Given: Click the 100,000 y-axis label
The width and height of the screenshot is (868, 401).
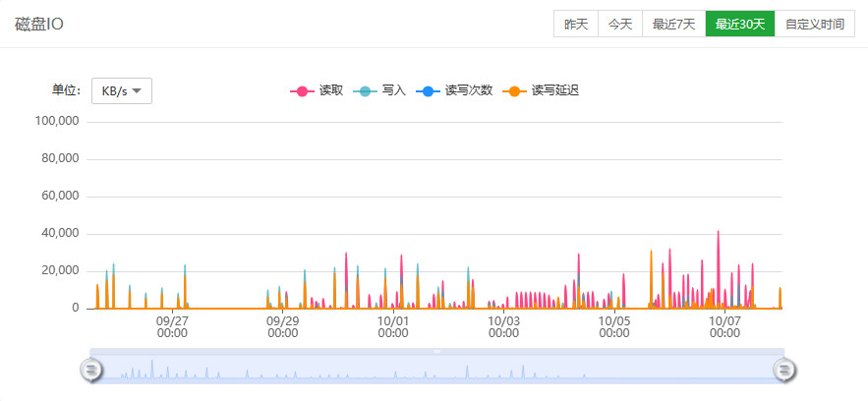Looking at the screenshot, I should pos(57,121).
